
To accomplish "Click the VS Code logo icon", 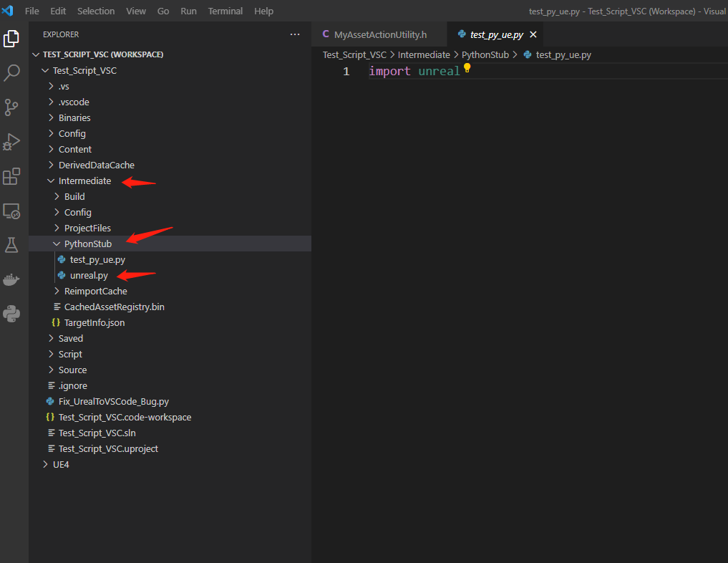I will (x=7, y=11).
